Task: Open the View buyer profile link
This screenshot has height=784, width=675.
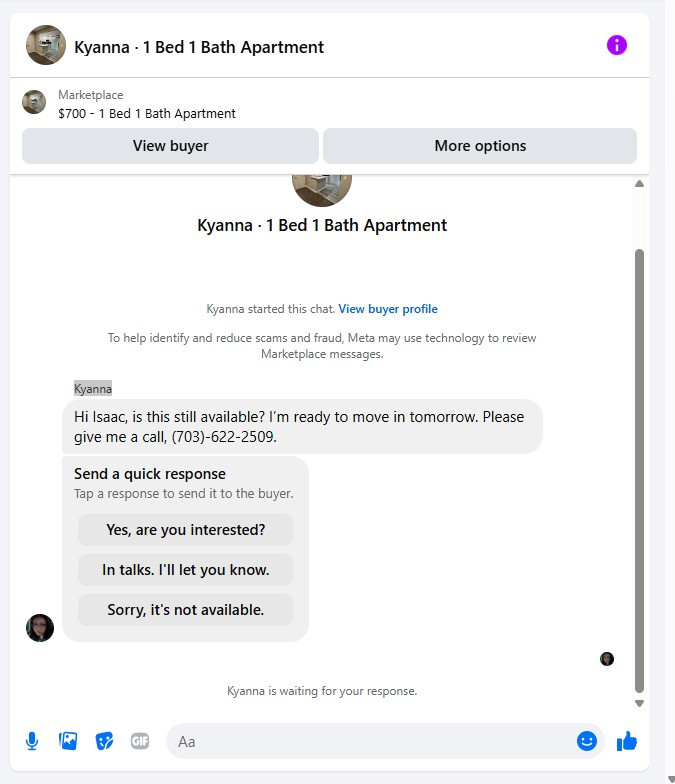Action: coord(388,308)
